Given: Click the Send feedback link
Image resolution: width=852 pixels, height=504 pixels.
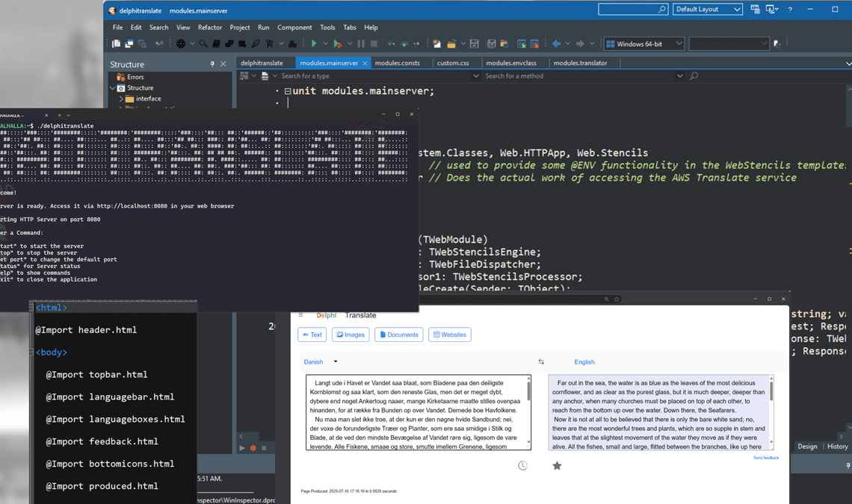Looking at the screenshot, I should [x=765, y=458].
